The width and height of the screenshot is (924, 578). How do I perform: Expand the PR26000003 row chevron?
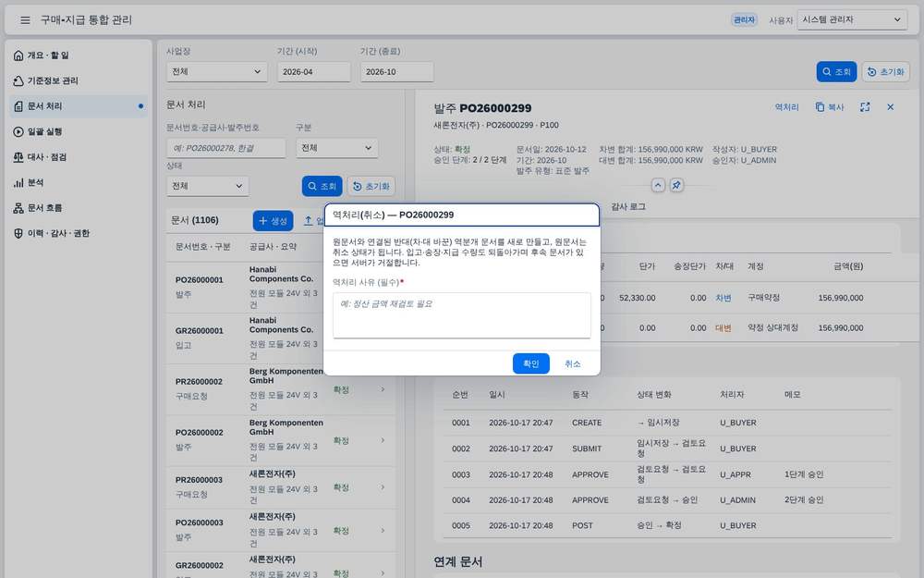[383, 487]
